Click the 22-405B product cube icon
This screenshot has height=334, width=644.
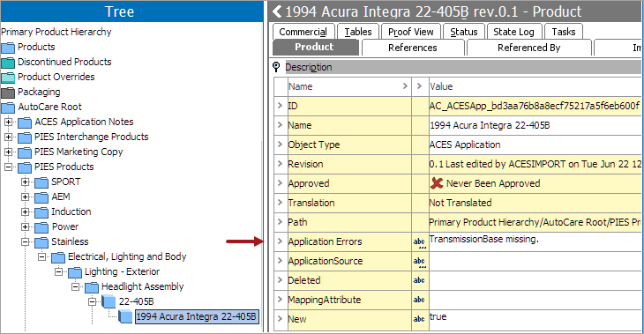point(109,301)
